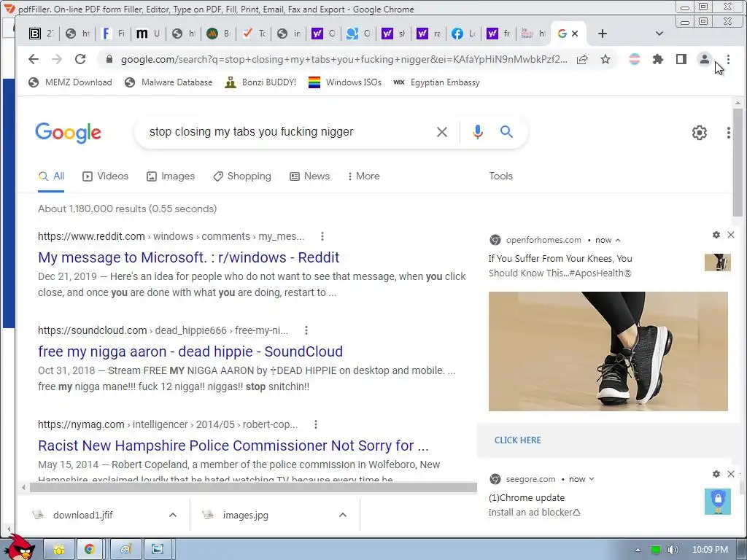747x560 pixels.
Task: Show the Chrome side panel
Action: [681, 60]
